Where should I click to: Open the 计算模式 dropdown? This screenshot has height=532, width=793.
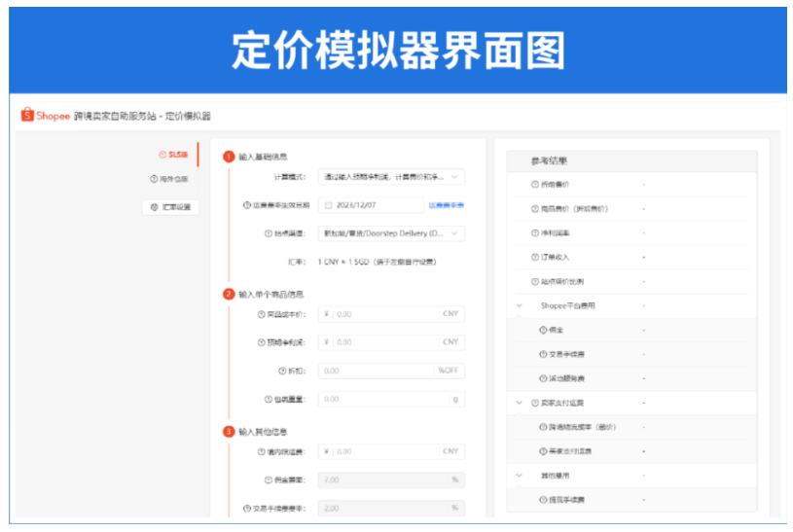tap(390, 177)
